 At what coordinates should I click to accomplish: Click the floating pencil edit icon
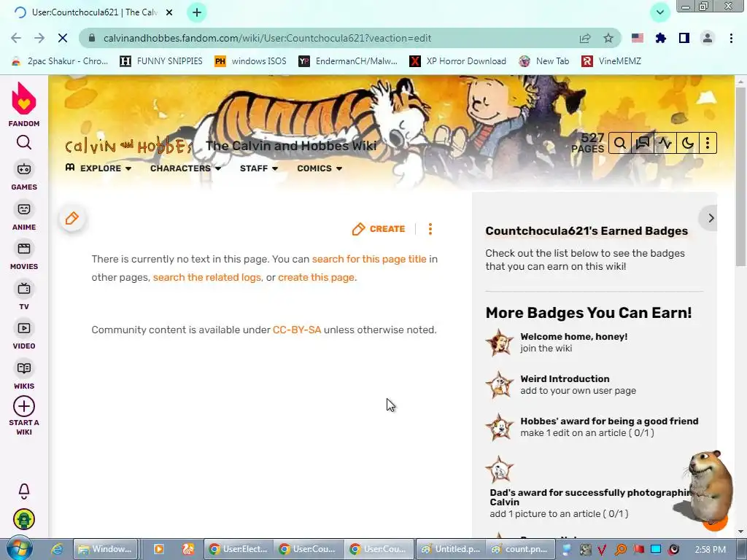tap(72, 219)
